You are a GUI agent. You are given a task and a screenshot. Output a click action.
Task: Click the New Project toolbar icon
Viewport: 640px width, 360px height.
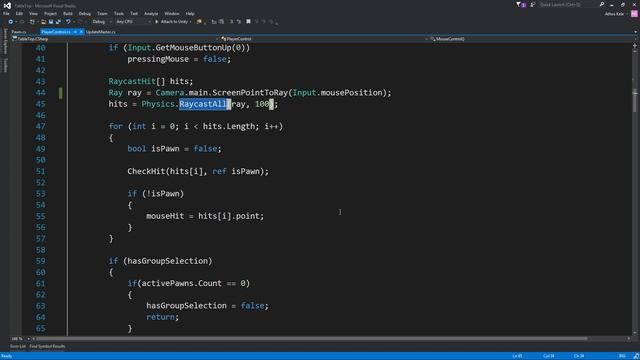[x=32, y=22]
